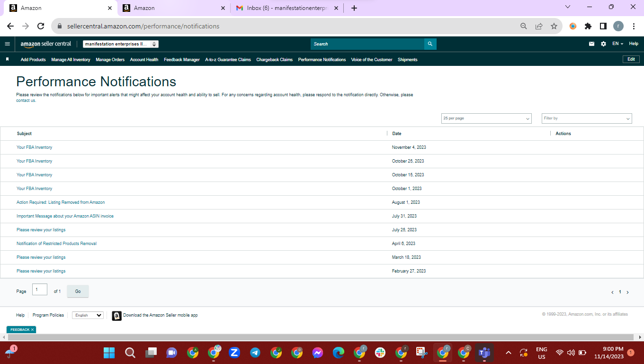This screenshot has width=644, height=364.
Task: Click the Go button for page navigation
Action: click(78, 291)
